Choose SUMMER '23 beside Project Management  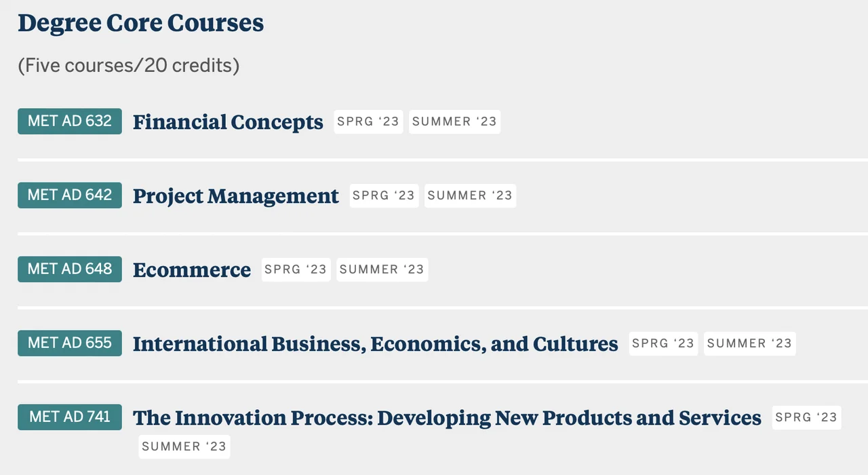click(x=470, y=196)
